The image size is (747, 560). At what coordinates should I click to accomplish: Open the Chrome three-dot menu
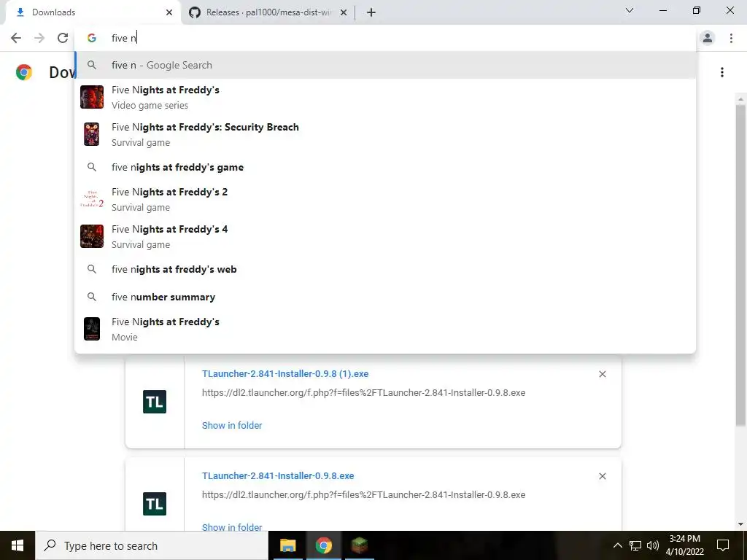click(x=731, y=38)
